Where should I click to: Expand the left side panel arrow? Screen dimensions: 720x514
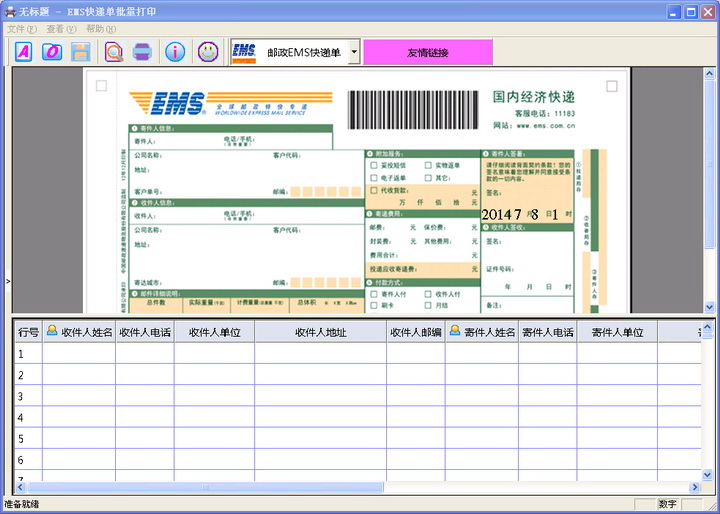pyautogui.click(x=8, y=281)
